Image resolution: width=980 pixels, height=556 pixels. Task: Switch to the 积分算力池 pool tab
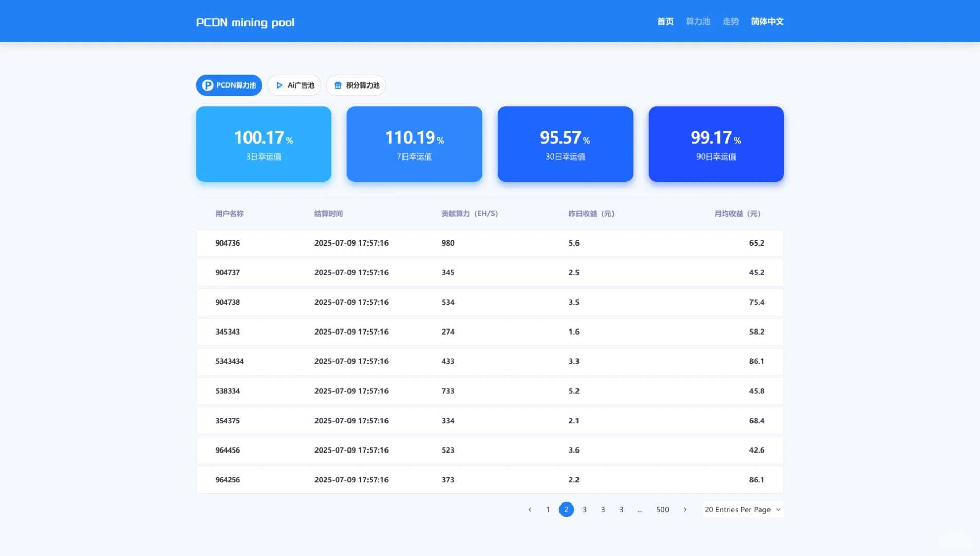click(356, 85)
